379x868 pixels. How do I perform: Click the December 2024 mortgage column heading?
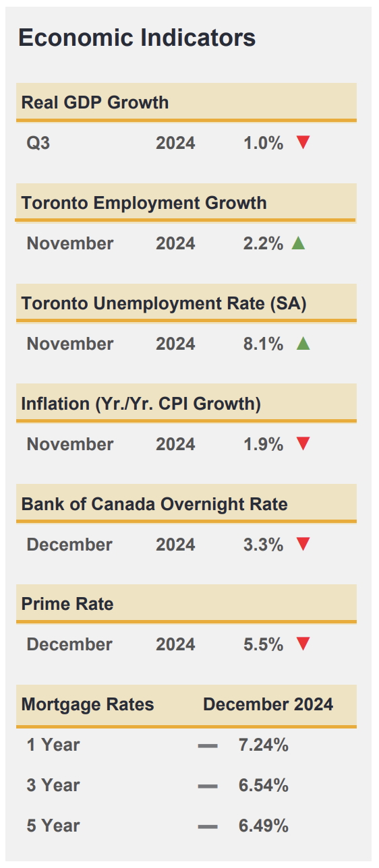pos(268,705)
